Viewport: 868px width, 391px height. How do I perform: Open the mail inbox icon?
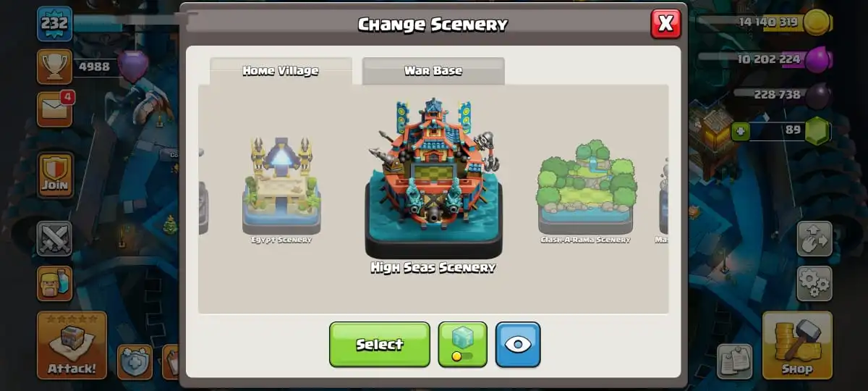pos(54,109)
